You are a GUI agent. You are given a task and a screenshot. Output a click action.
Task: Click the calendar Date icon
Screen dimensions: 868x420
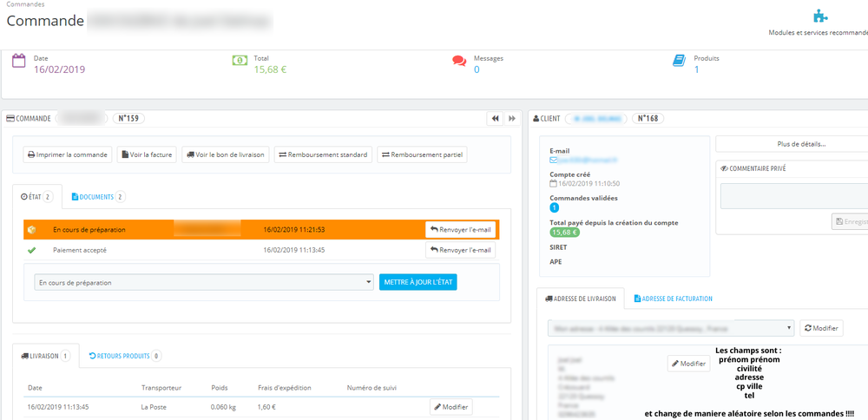click(19, 61)
